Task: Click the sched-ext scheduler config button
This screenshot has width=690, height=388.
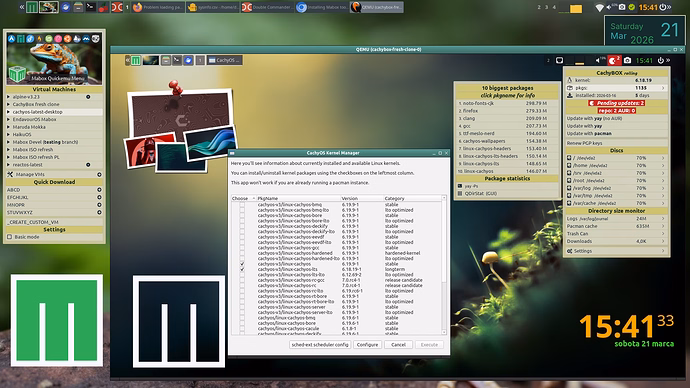Action: pyautogui.click(x=320, y=344)
